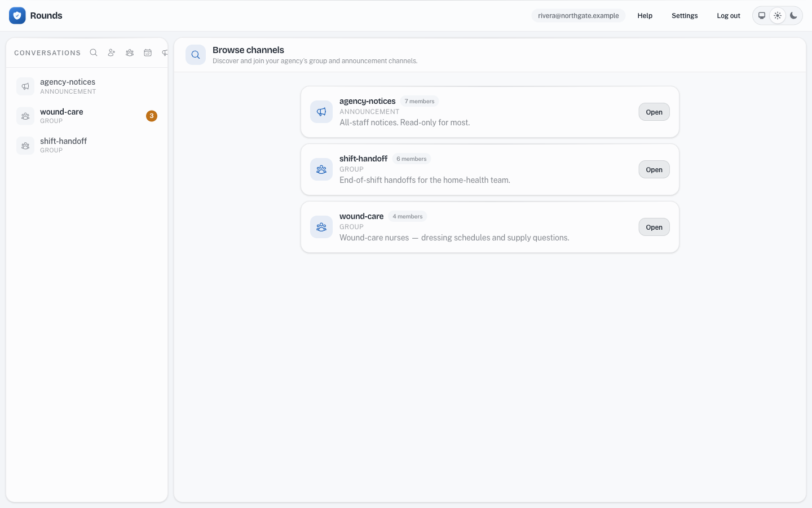This screenshot has height=508, width=812.
Task: Click the Browse channels heading
Action: tap(248, 50)
